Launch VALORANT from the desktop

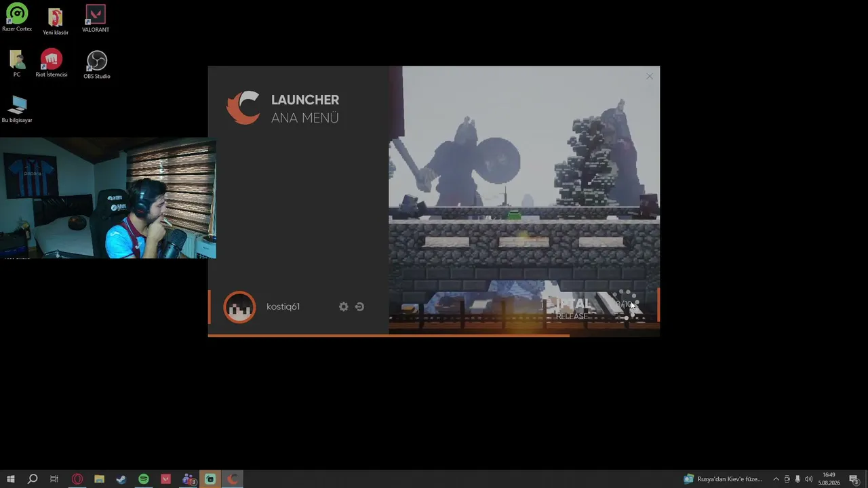[x=96, y=19]
